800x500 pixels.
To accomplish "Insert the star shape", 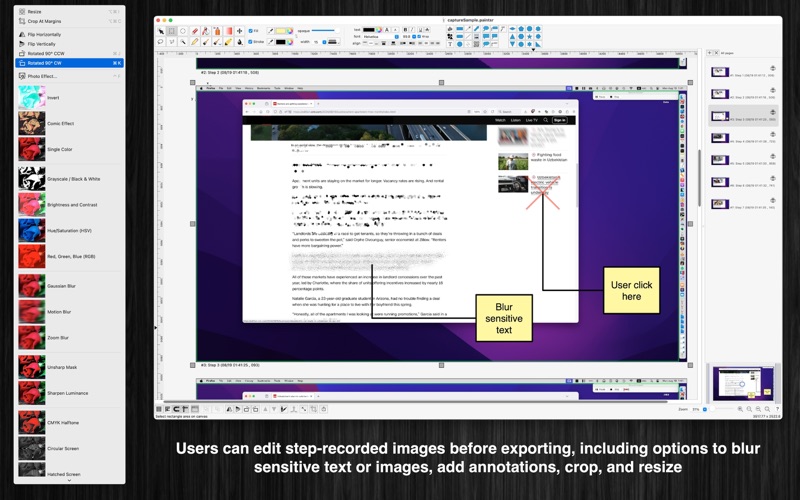I will point(529,37).
